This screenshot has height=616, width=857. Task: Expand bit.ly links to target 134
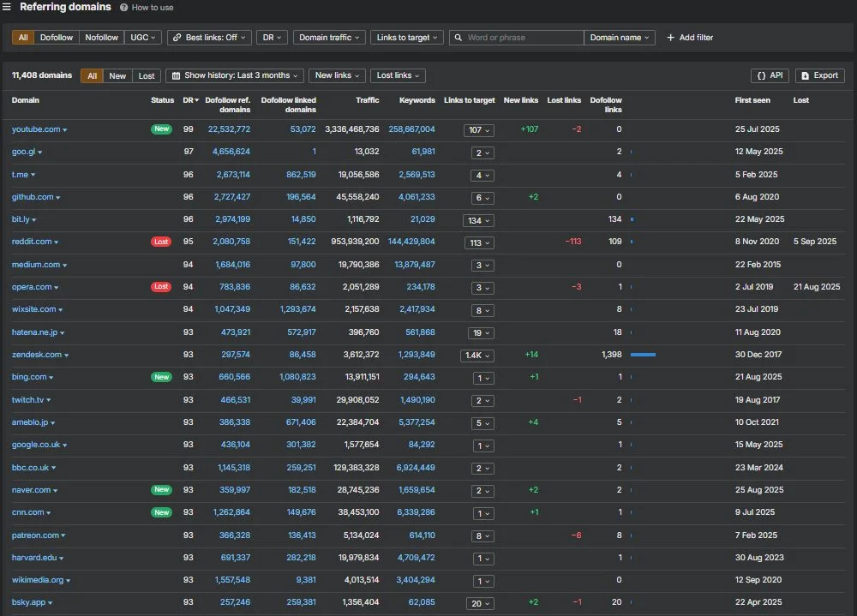pos(478,220)
